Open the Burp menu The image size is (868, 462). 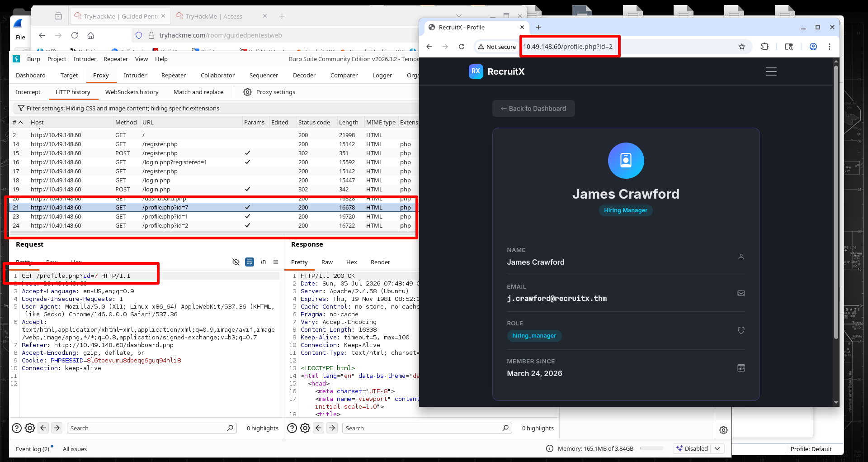33,59
